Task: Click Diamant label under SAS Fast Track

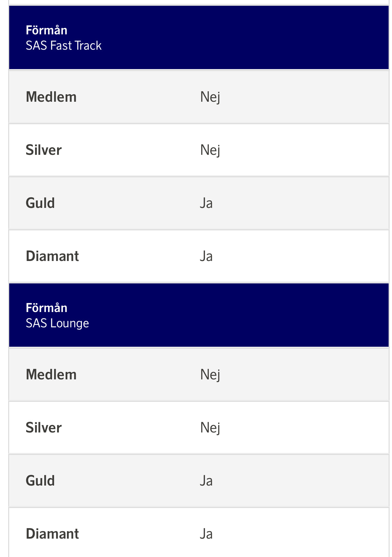Action: pyautogui.click(x=52, y=256)
